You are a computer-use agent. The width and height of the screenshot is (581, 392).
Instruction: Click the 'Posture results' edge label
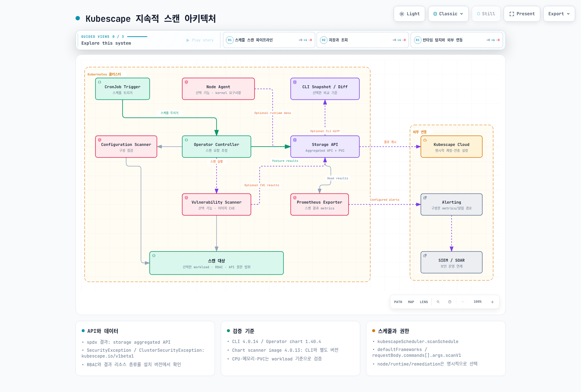285,161
